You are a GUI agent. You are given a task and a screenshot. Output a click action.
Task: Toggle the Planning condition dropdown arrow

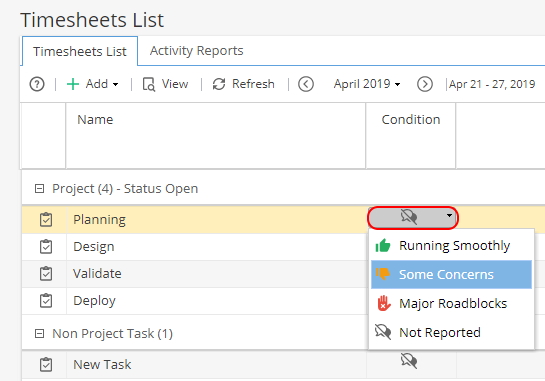click(449, 216)
